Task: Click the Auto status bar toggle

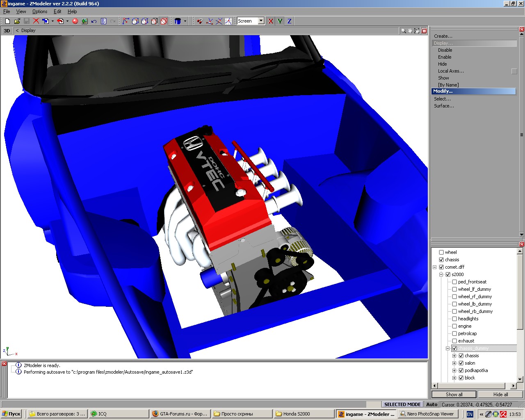Action: click(431, 404)
